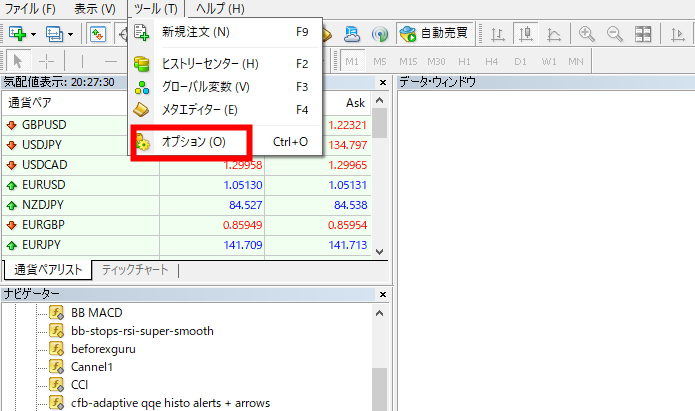
Task: Select the USDJPY row
Action: pyautogui.click(x=186, y=145)
